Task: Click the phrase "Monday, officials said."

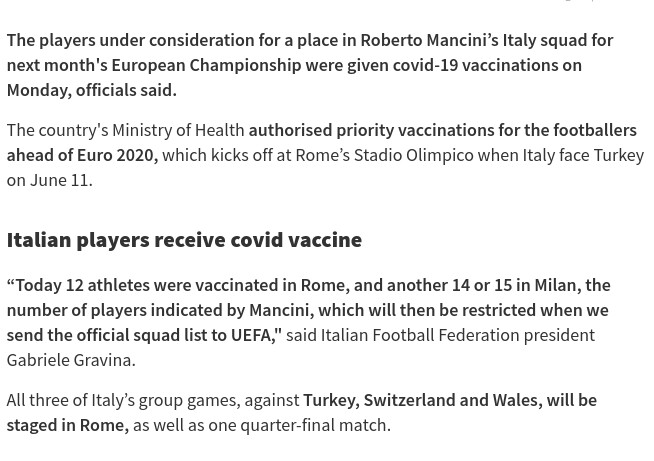Action: [91, 90]
